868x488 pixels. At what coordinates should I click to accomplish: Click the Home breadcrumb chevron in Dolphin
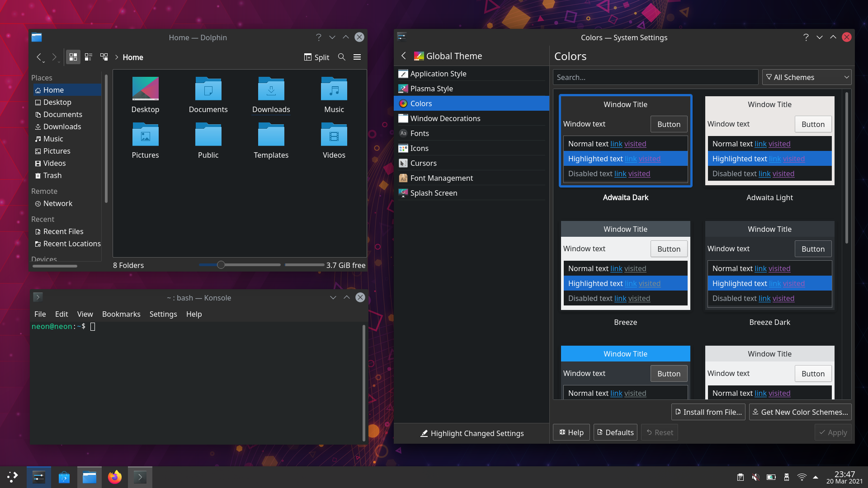[x=116, y=57]
